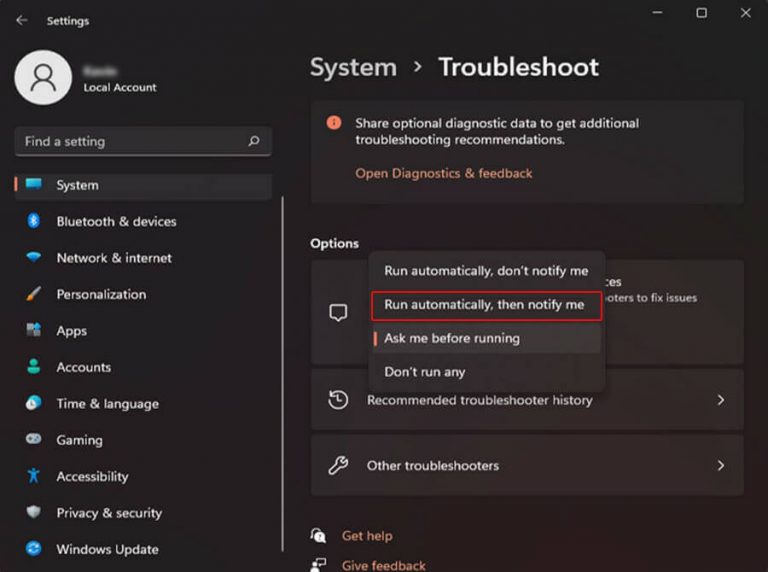Click the Windows Update sync icon

(34, 548)
